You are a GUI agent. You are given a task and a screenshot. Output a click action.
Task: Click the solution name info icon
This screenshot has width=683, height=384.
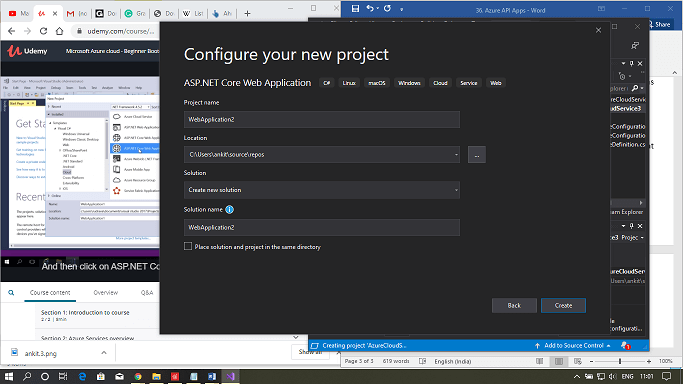[x=230, y=209]
